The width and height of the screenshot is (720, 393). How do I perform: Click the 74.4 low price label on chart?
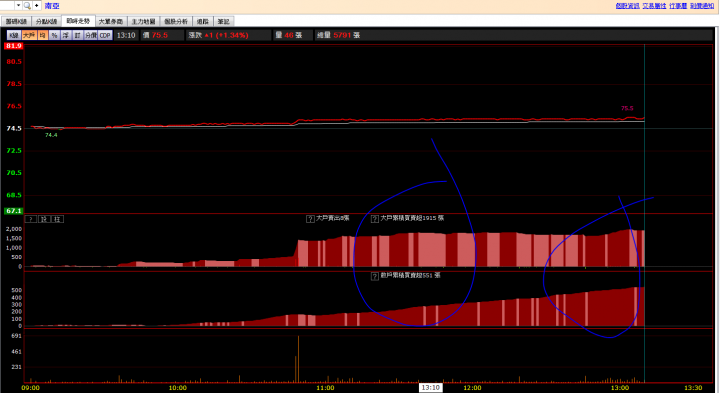[x=51, y=135]
